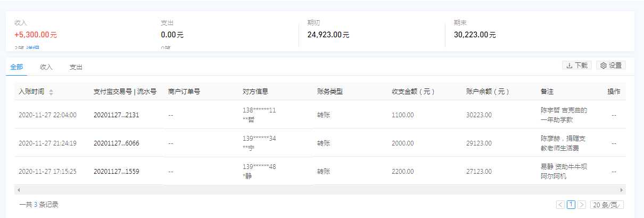Sort by 入账时间 using the sort arrows
This screenshot has width=644, height=218.
coord(51,92)
